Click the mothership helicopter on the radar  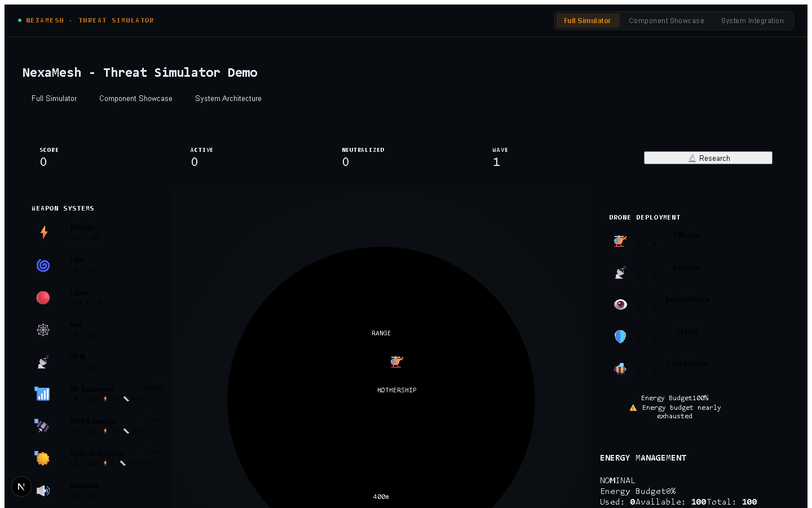tap(397, 361)
